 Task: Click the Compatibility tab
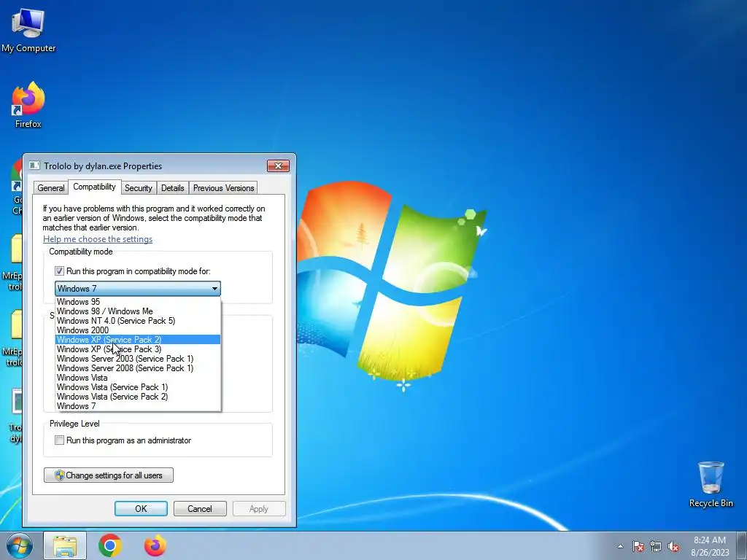pyautogui.click(x=94, y=187)
